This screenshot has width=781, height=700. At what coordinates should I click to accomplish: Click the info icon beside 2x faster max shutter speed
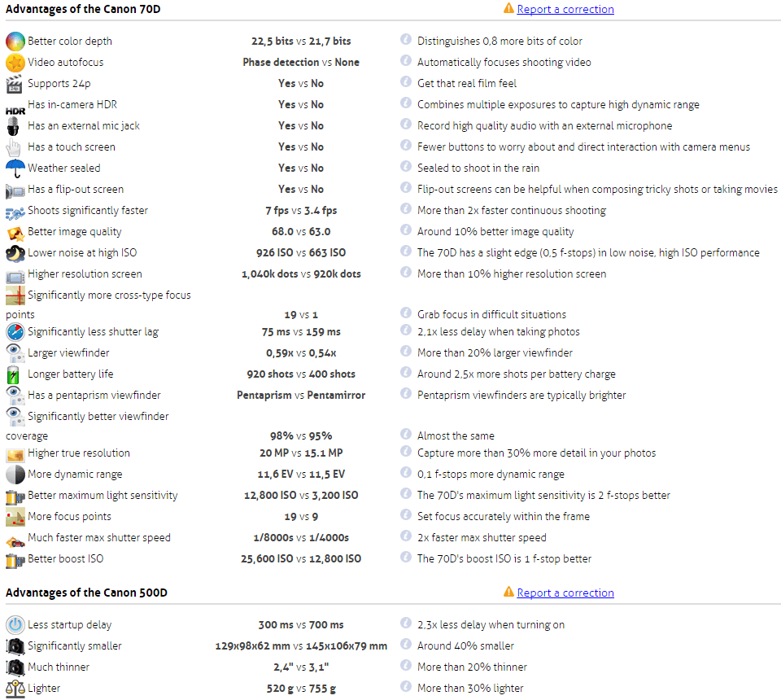pyautogui.click(x=404, y=537)
